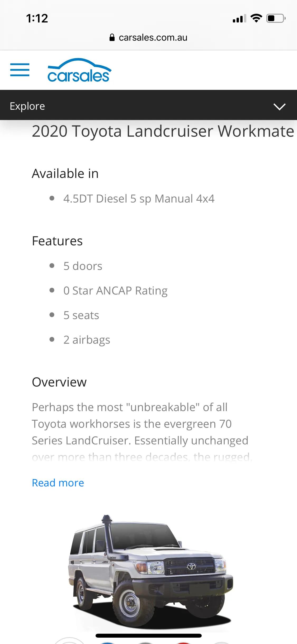The height and width of the screenshot is (644, 297).
Task: Tap the Wi-Fi status icon
Action: (x=256, y=18)
